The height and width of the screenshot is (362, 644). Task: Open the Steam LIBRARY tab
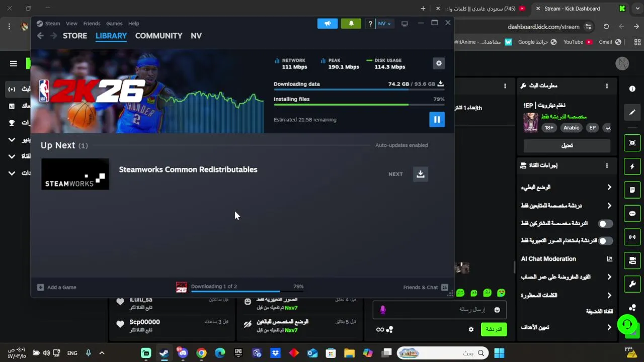111,36
